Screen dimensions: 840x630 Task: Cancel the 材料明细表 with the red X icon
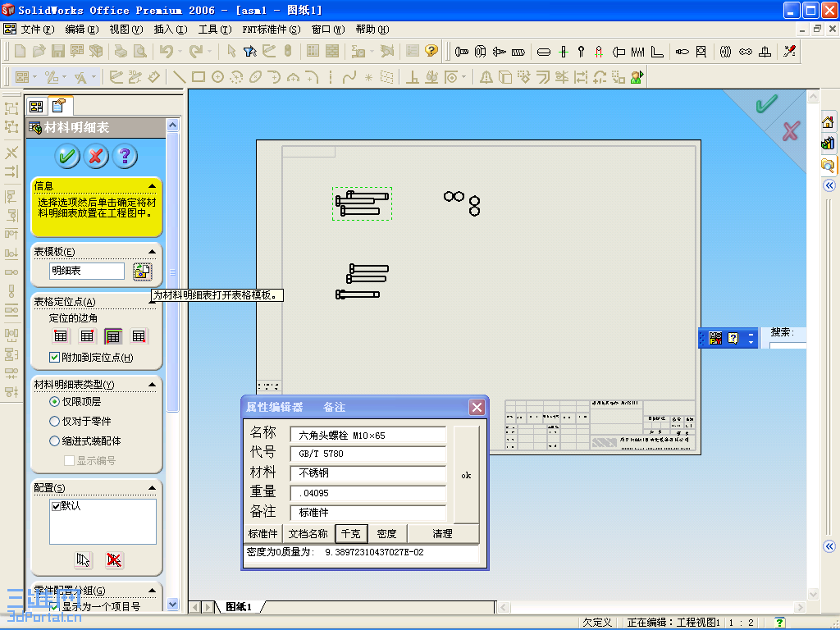pyautogui.click(x=97, y=155)
